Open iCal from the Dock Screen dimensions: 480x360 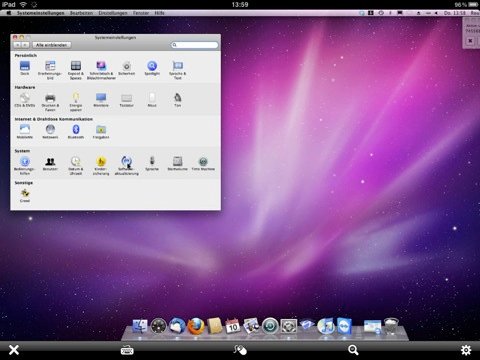(x=233, y=326)
